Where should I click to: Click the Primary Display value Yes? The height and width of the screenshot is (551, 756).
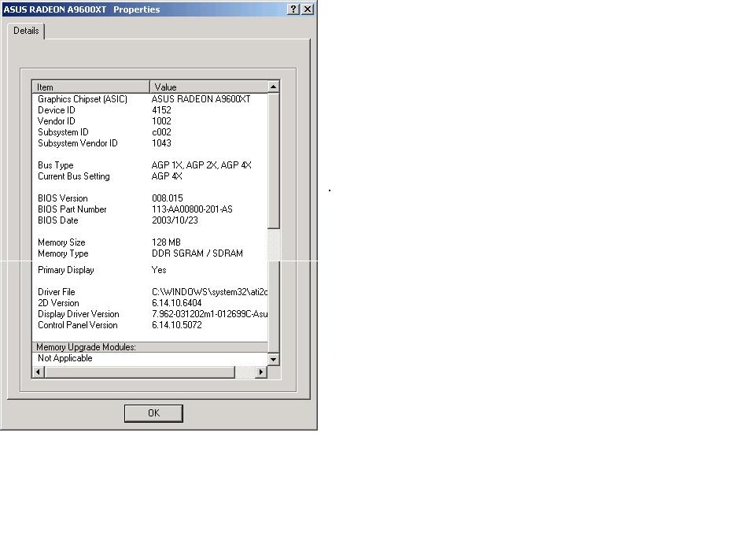[x=159, y=270]
